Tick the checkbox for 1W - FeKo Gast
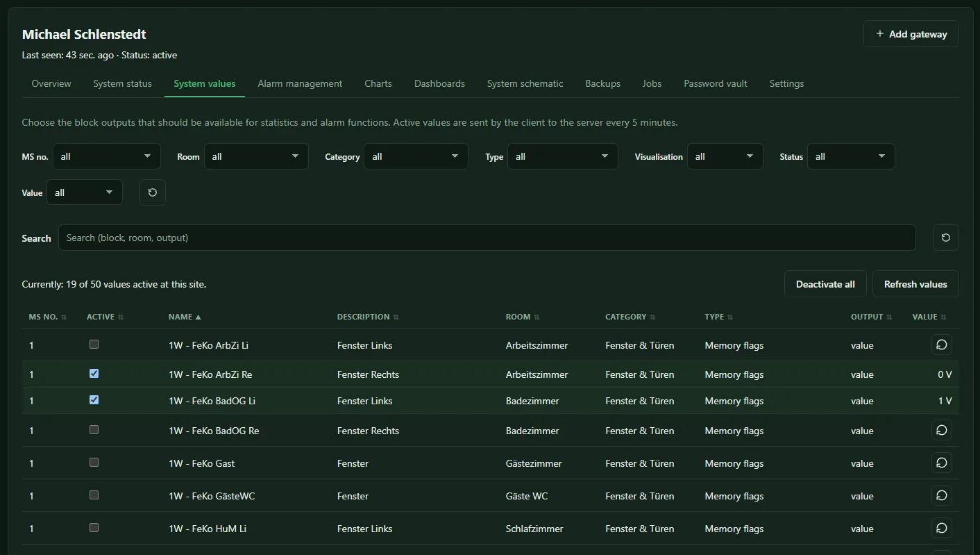 (x=94, y=462)
